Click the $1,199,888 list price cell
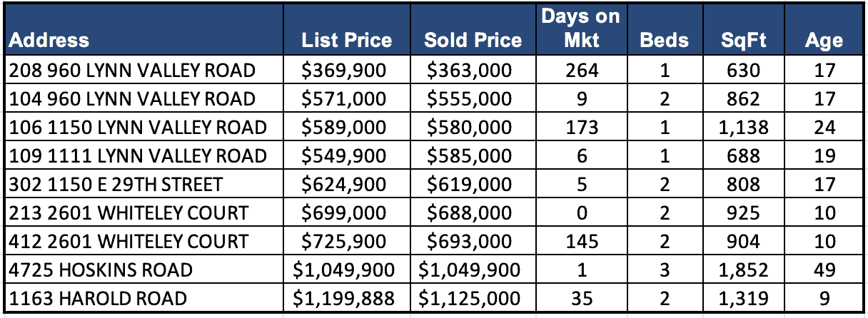The width and height of the screenshot is (868, 318). 347,299
